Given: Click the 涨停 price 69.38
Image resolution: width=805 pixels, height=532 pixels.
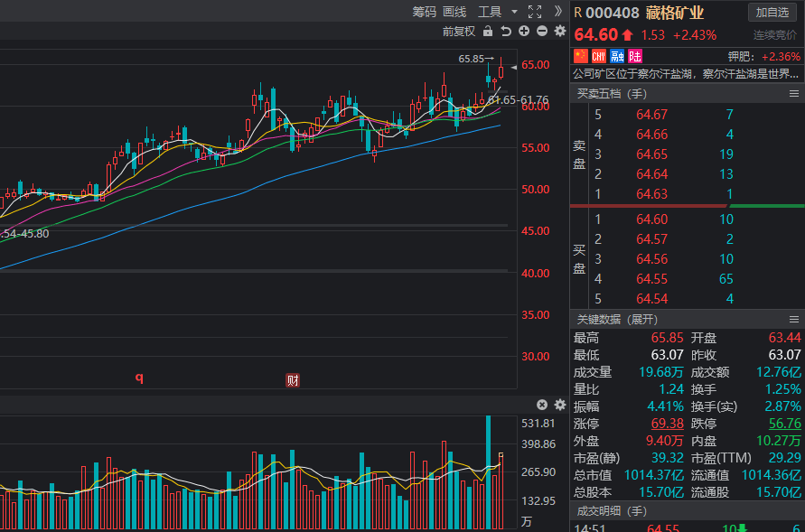Looking at the screenshot, I should point(667,424).
